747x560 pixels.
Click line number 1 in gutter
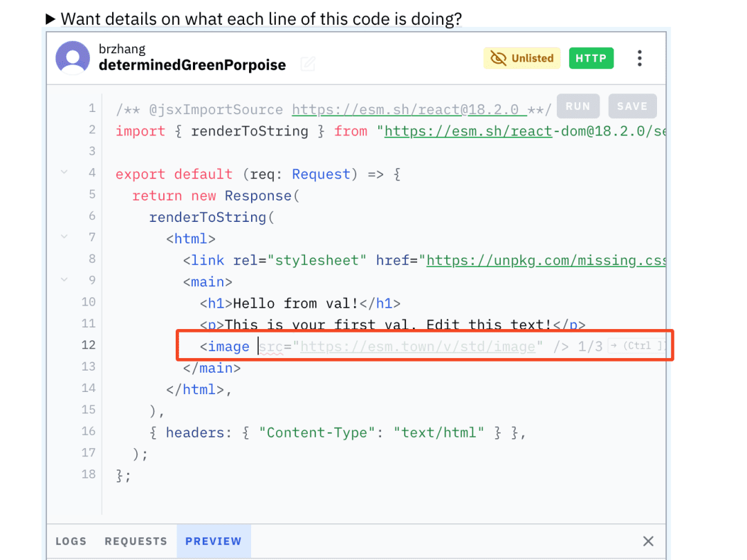(x=92, y=108)
